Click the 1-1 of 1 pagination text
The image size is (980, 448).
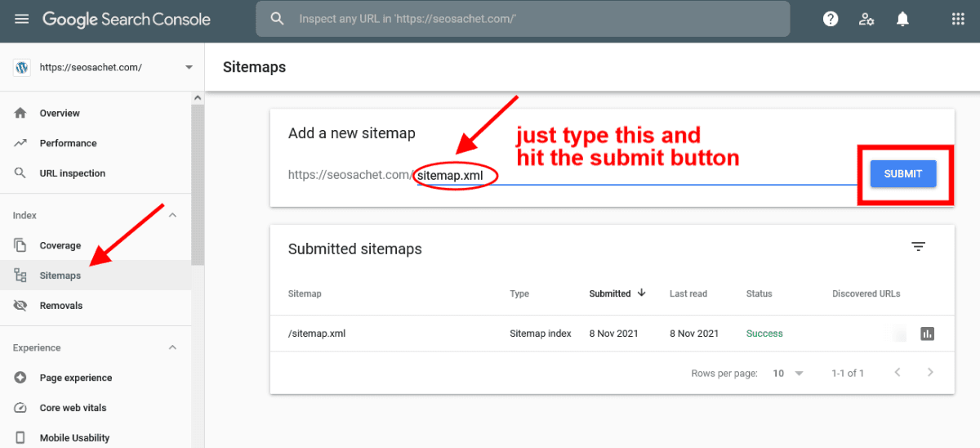pos(848,373)
